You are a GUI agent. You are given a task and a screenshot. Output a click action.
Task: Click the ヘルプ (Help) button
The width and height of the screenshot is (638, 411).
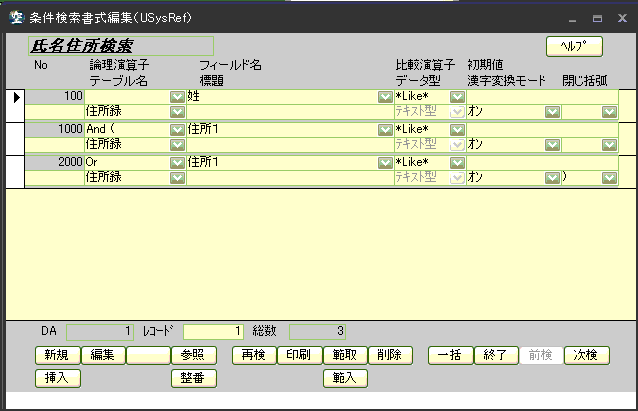point(574,46)
